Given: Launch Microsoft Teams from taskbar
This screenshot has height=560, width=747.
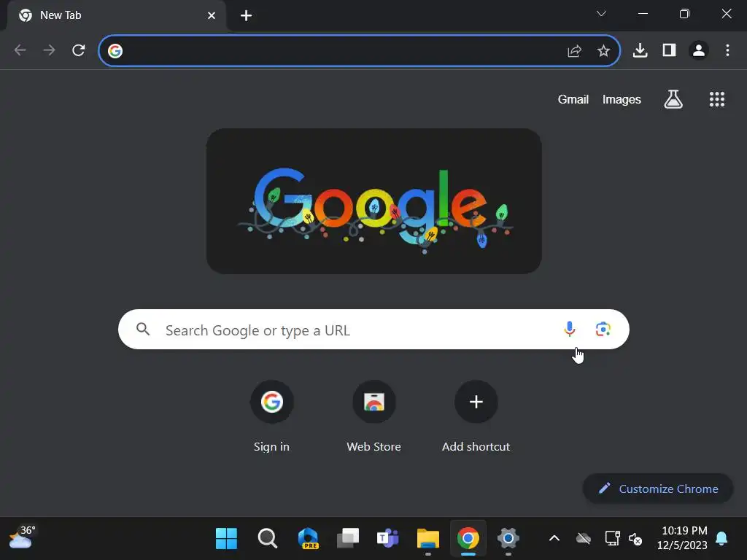Looking at the screenshot, I should (388, 539).
